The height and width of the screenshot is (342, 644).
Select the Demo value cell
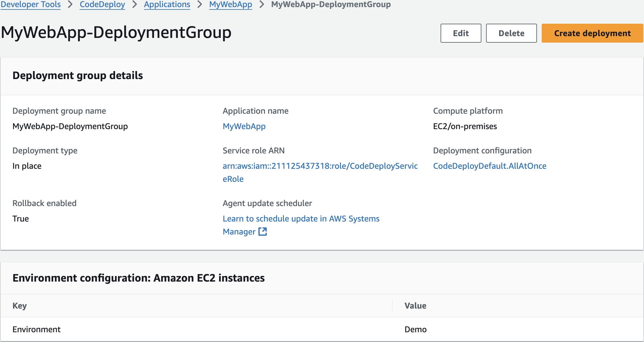tap(415, 329)
